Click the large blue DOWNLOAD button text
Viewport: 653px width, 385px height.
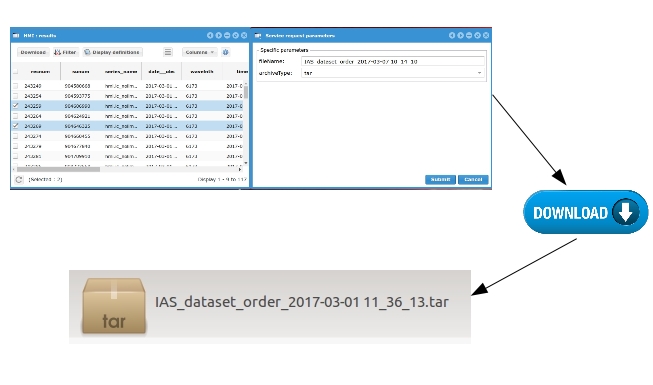[570, 213]
